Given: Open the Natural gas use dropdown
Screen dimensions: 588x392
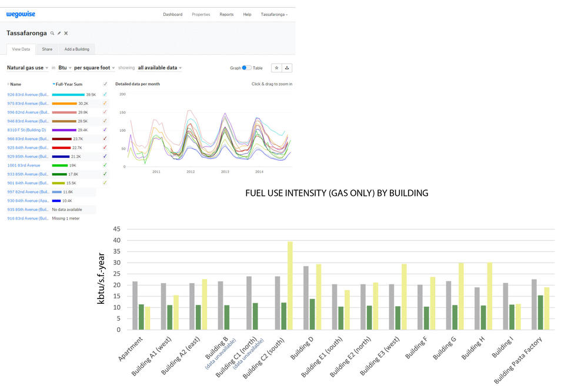Looking at the screenshot, I should coord(28,68).
